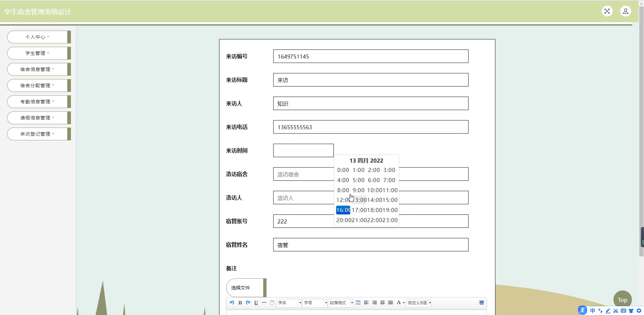Open the IME settings gear
The height and width of the screenshot is (315, 644).
pos(639,311)
